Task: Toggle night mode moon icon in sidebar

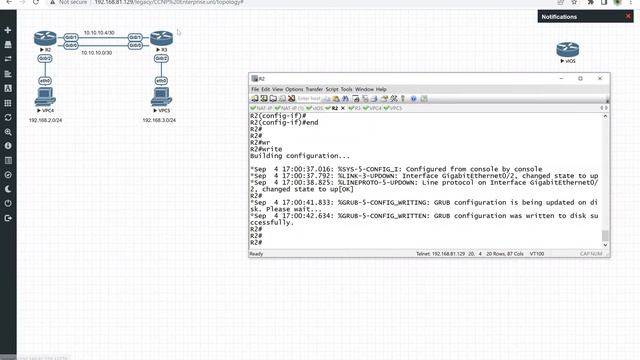Action: click(8, 189)
